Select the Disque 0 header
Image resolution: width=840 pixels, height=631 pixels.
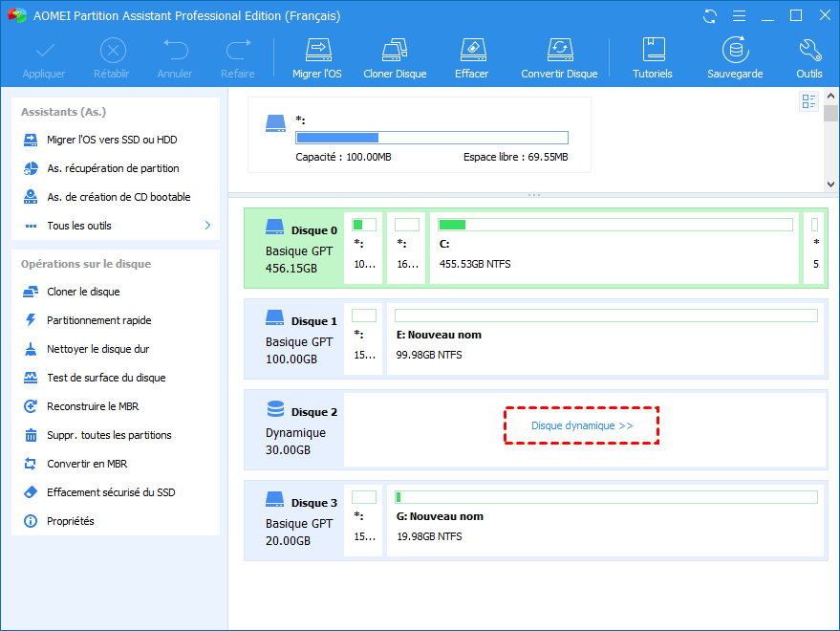point(294,249)
